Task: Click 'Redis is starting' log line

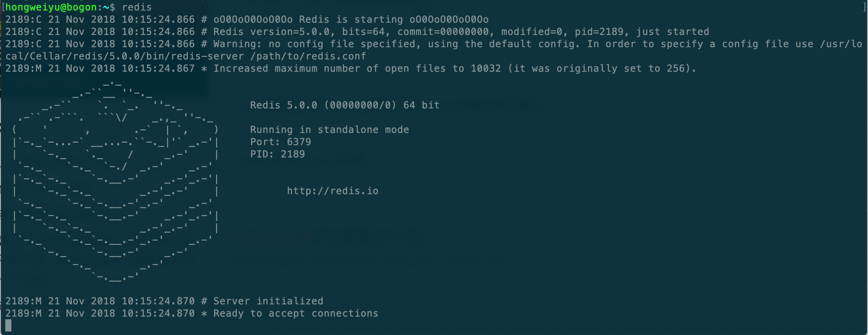Action: pos(247,20)
